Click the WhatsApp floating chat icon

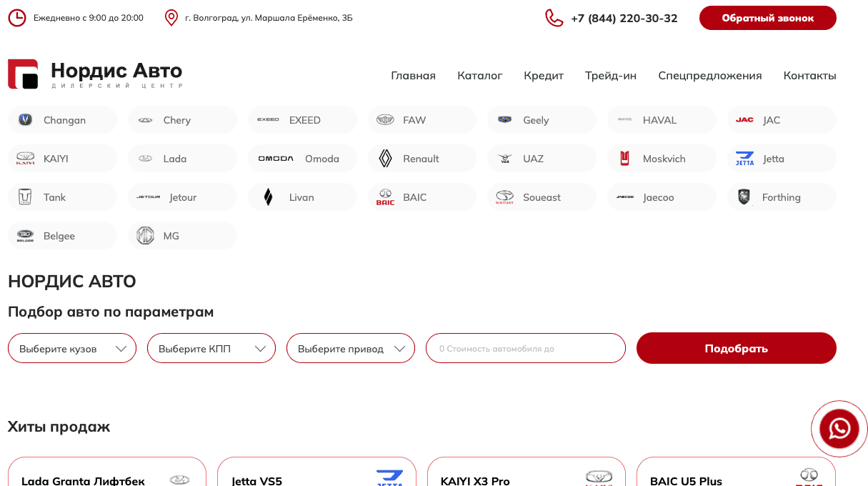[x=839, y=429]
